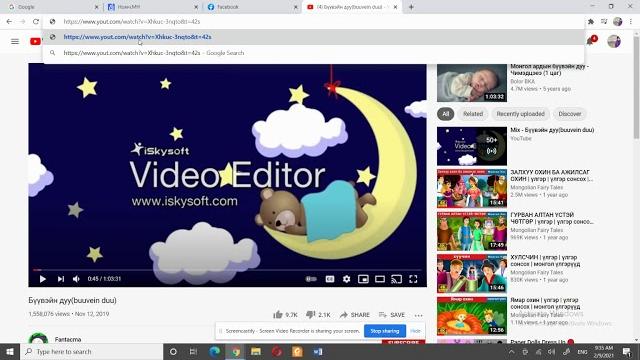
Task: Go back in browser
Action: point(9,21)
